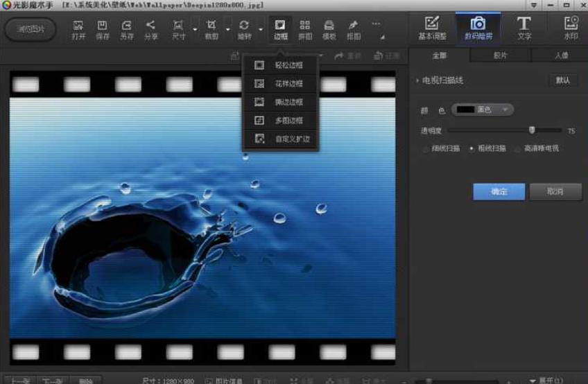This screenshot has height=384, width=588.
Task: Switch to the 胶片 tab
Action: (x=500, y=55)
